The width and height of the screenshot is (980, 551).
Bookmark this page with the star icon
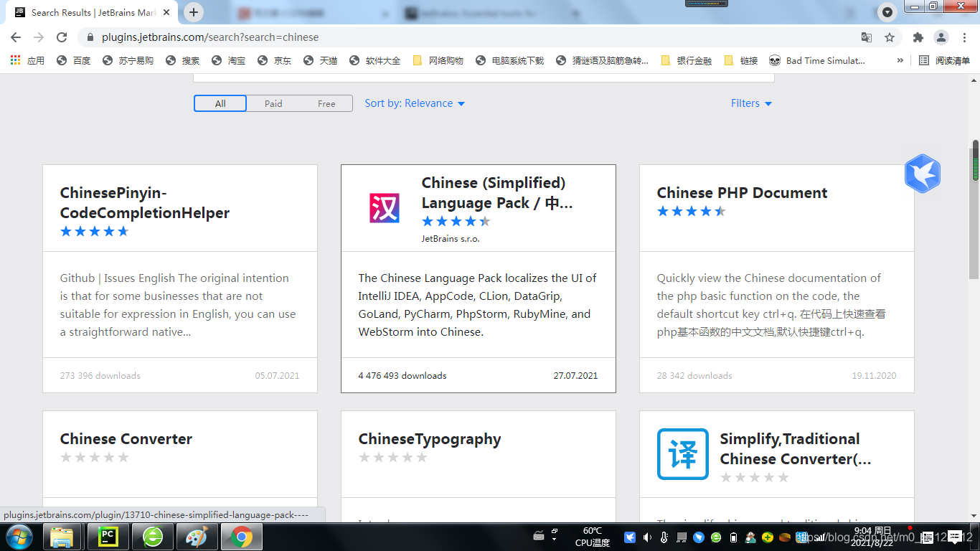890,37
